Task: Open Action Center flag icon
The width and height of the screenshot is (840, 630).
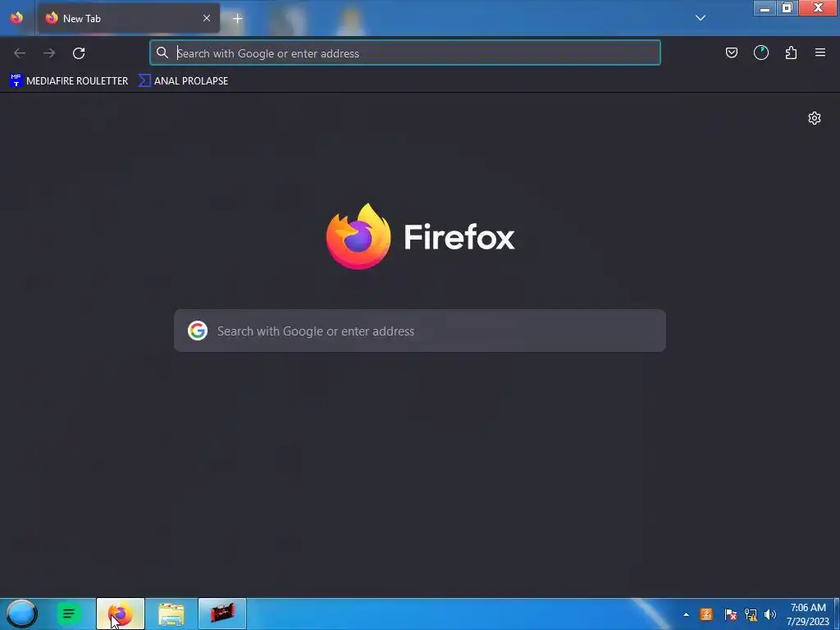Action: [x=730, y=614]
